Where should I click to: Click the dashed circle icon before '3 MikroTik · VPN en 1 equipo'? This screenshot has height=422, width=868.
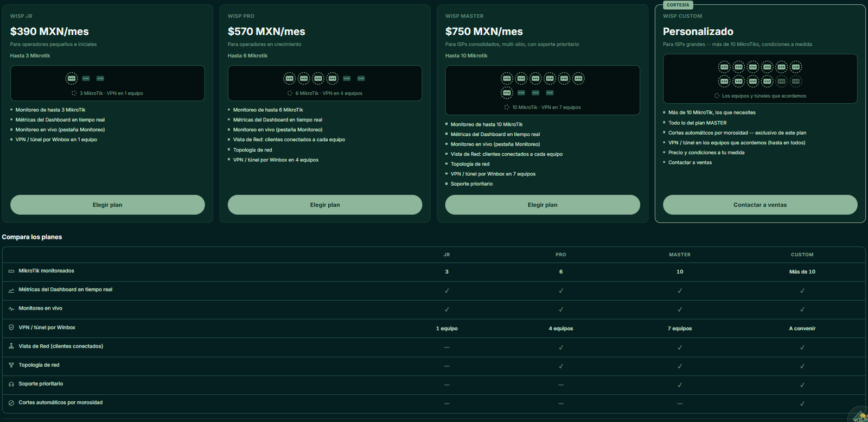click(x=74, y=93)
